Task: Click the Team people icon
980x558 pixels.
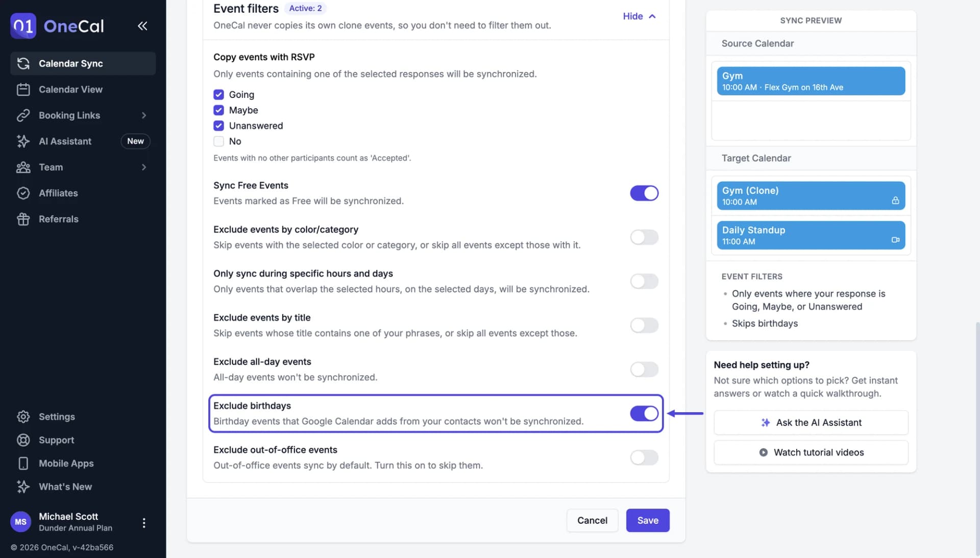Action: pos(23,167)
